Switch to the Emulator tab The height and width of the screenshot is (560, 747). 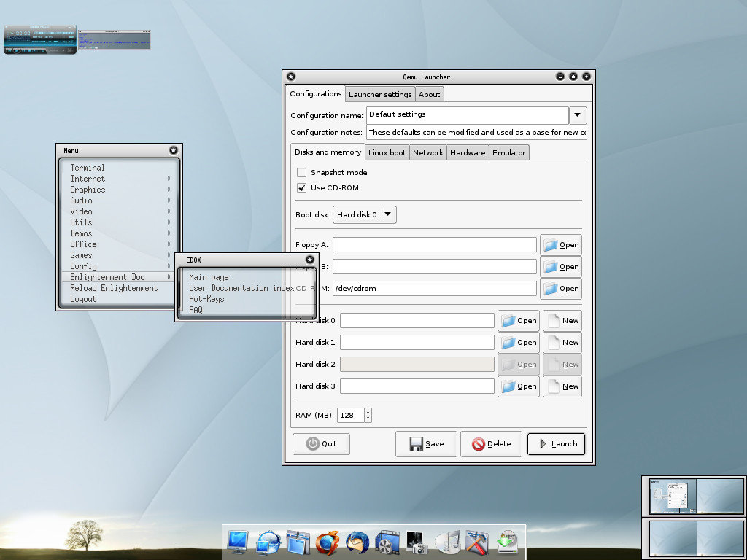[x=508, y=153]
